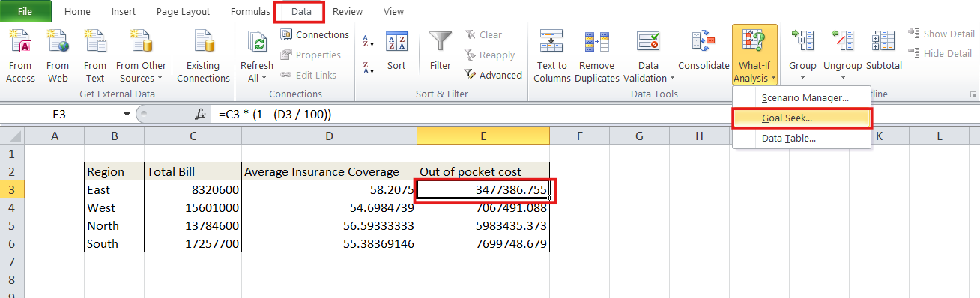This screenshot has height=298, width=980.
Task: Click Show Detail
Action: tap(941, 34)
